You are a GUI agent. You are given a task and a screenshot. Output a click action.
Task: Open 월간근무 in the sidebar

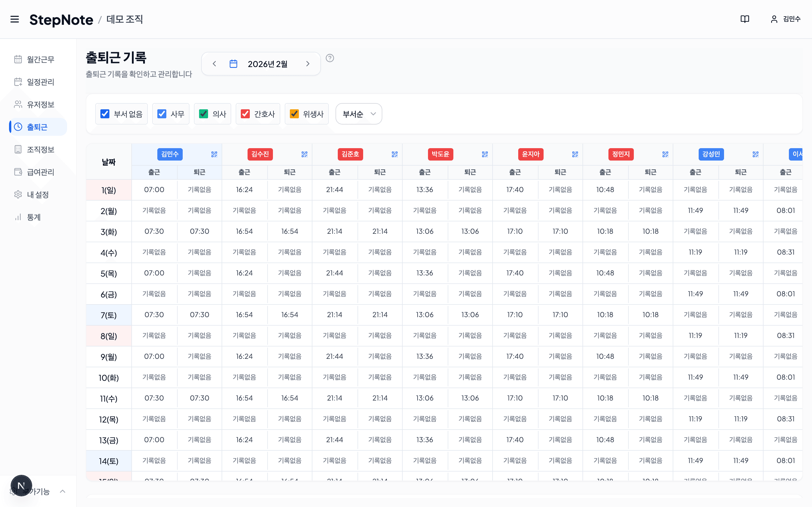point(40,59)
